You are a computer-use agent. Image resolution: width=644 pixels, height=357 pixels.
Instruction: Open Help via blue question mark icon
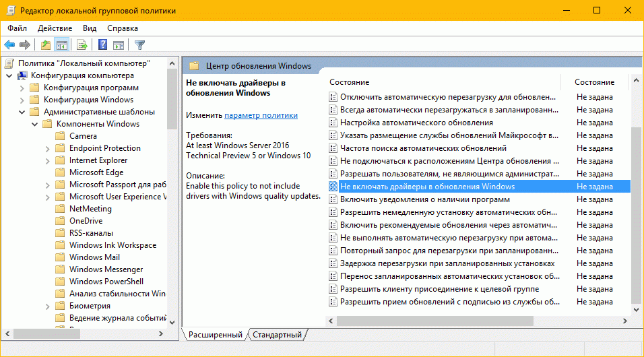pyautogui.click(x=103, y=45)
